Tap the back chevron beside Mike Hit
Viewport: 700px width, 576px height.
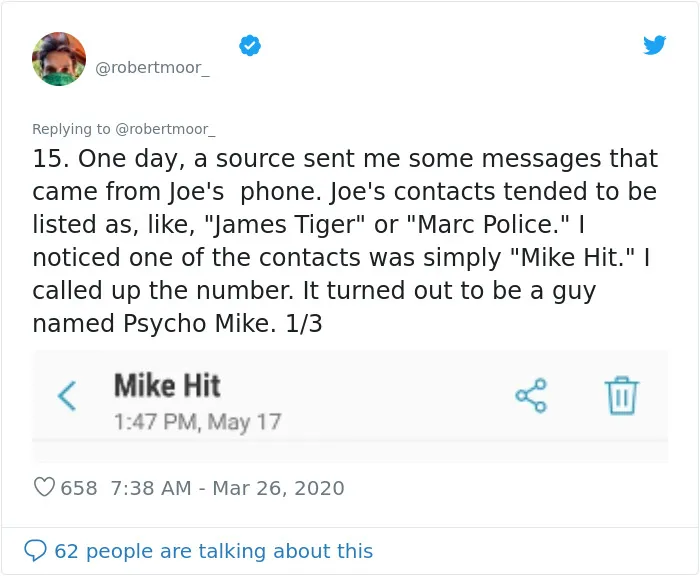67,396
